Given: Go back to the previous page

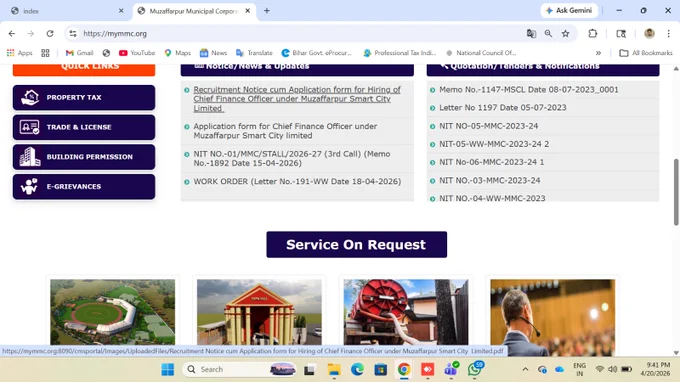Looking at the screenshot, I should [x=12, y=33].
